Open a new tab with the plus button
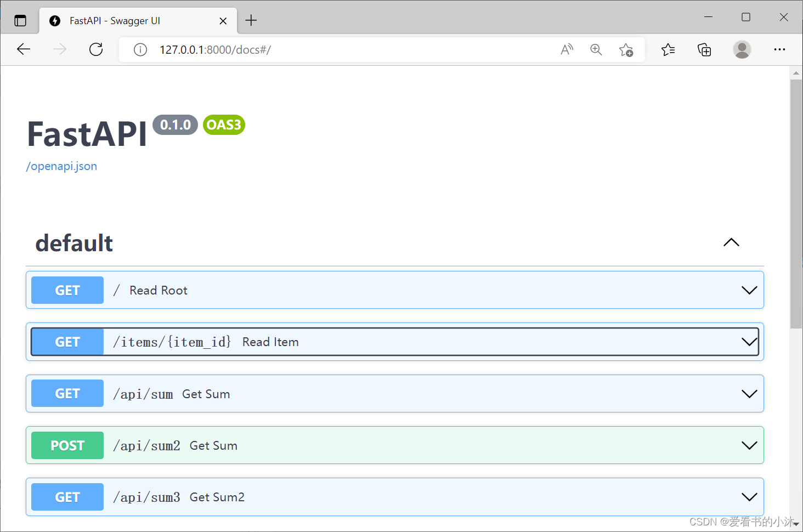Image resolution: width=803 pixels, height=532 pixels. pyautogui.click(x=251, y=20)
